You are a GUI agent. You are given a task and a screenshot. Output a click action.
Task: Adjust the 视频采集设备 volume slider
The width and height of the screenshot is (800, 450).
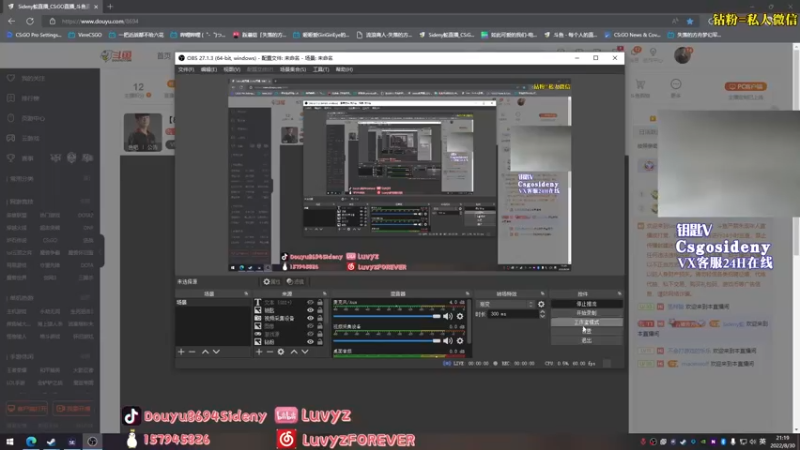387,341
